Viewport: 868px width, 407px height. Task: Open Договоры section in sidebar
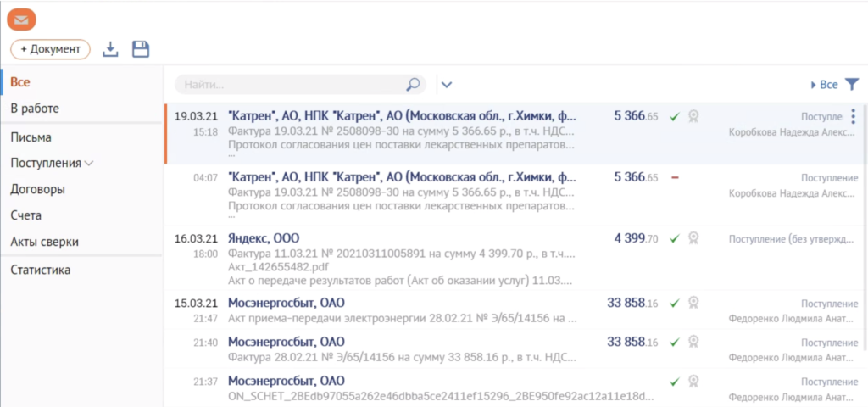[x=37, y=189]
